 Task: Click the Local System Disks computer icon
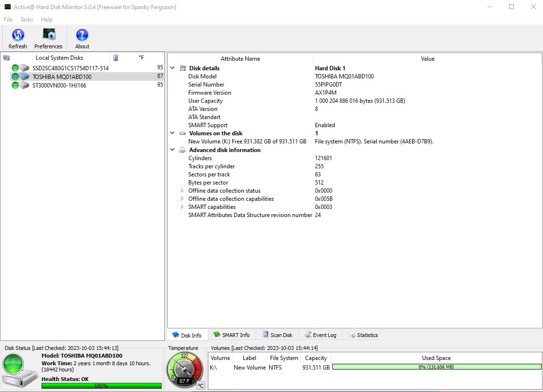6,57
